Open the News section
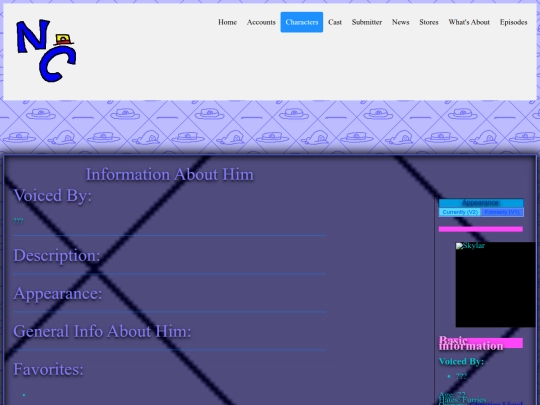The height and width of the screenshot is (405, 540). click(x=401, y=22)
